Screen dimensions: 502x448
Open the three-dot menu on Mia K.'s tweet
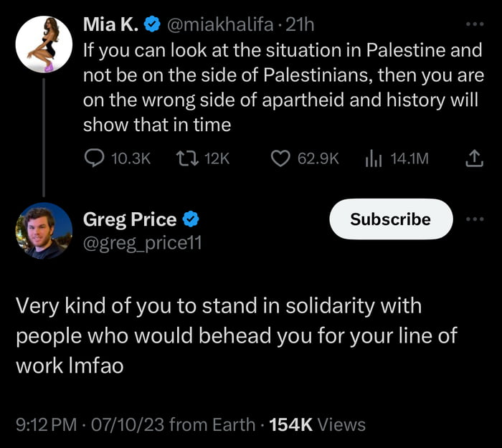click(x=474, y=26)
